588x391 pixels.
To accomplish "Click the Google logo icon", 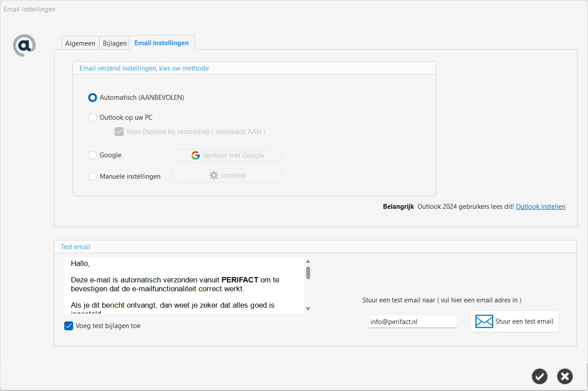I will point(195,156).
